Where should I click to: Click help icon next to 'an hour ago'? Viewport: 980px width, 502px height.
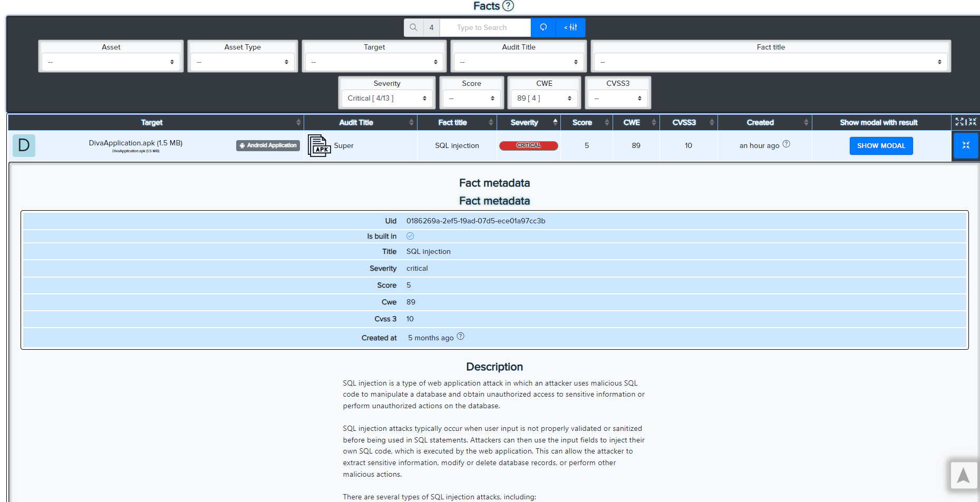(786, 144)
